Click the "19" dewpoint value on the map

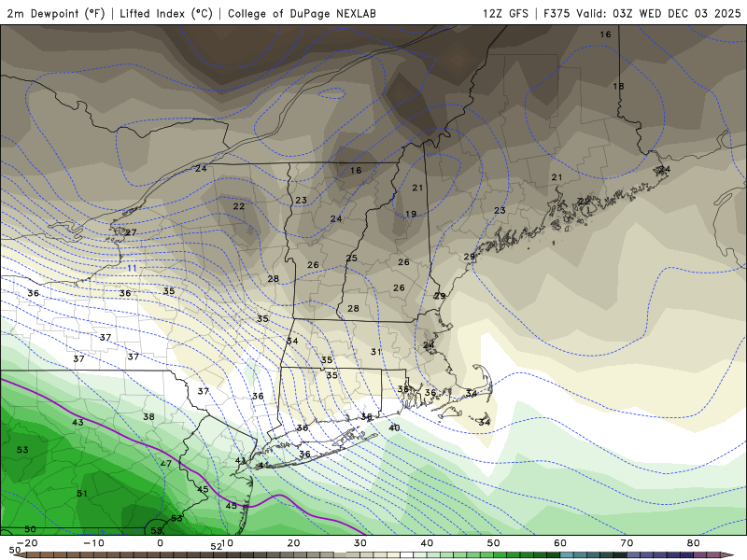click(411, 214)
